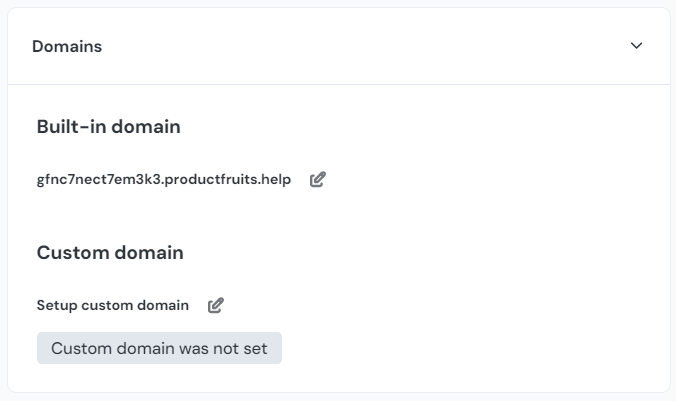Collapse the Domains section using the chevron

pyautogui.click(x=637, y=46)
